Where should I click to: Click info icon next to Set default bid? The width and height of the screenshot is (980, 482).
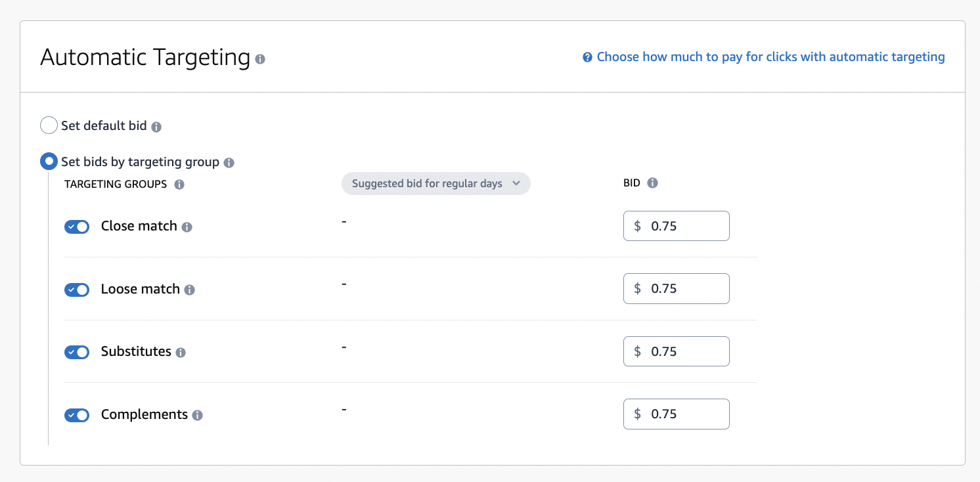pyautogui.click(x=156, y=127)
